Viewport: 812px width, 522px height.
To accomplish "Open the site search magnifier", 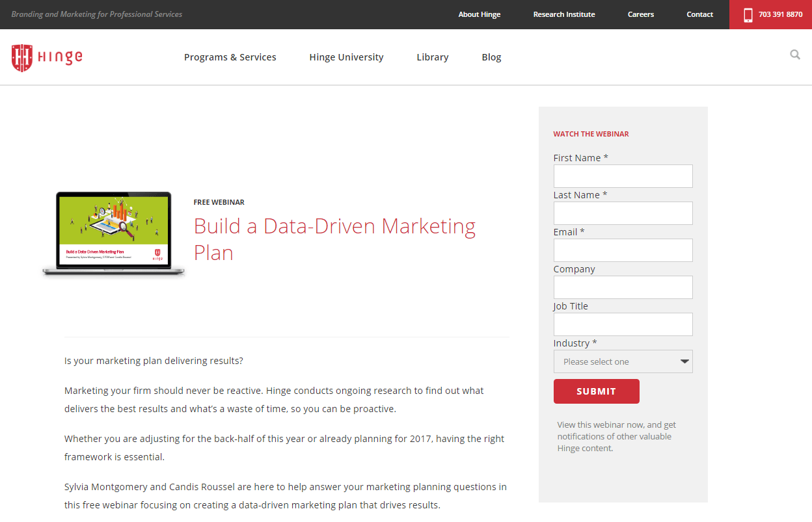I will click(795, 55).
